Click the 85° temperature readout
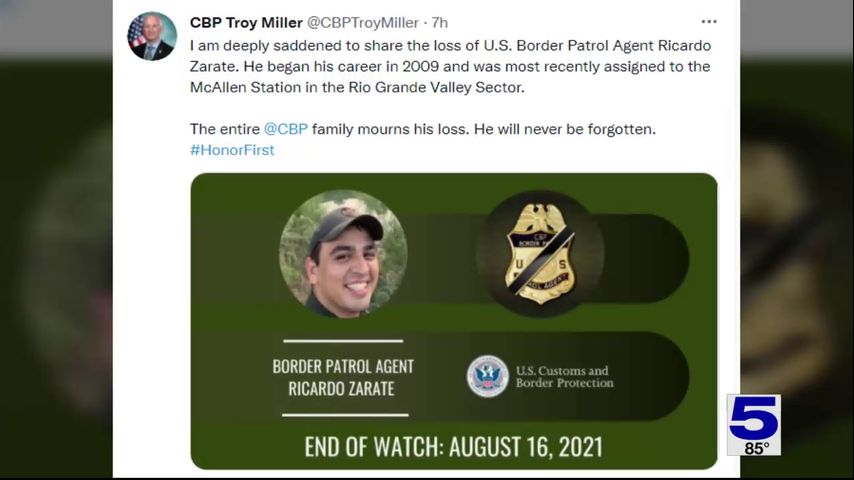The width and height of the screenshot is (854, 480). tap(755, 448)
